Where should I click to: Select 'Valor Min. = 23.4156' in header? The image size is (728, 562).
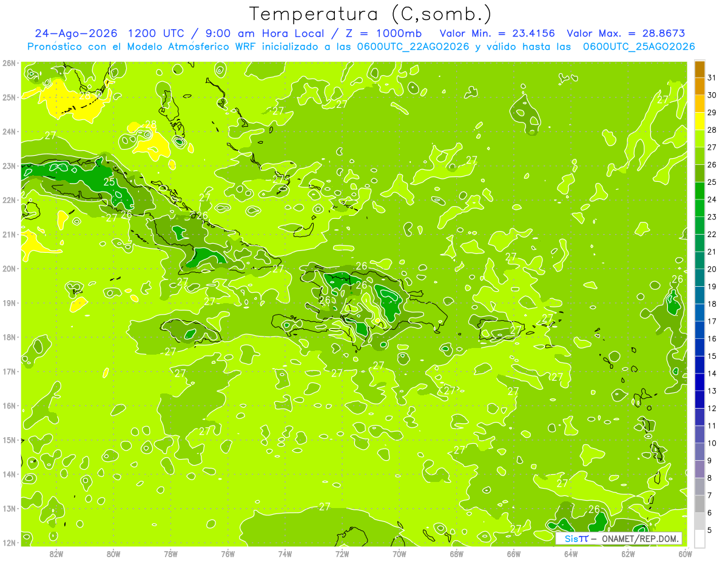pos(496,33)
